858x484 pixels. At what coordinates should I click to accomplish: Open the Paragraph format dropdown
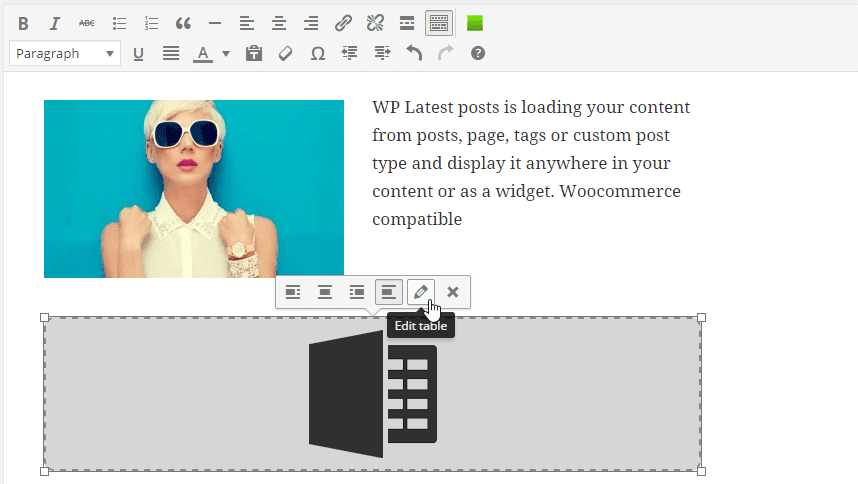tap(65, 54)
